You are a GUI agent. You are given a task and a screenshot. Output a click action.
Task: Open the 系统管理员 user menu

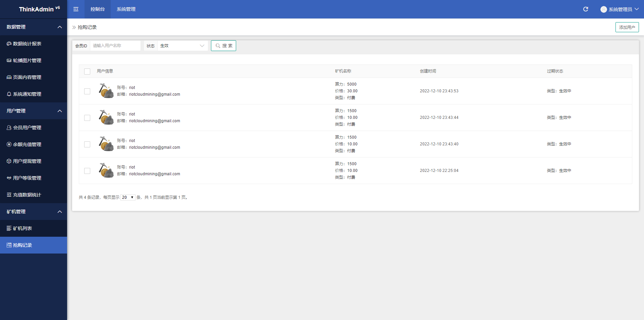619,9
